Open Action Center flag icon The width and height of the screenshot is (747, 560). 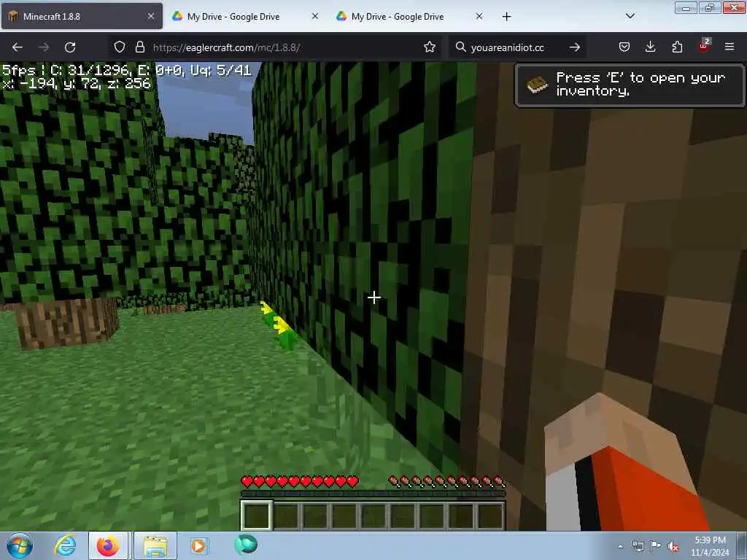(656, 546)
